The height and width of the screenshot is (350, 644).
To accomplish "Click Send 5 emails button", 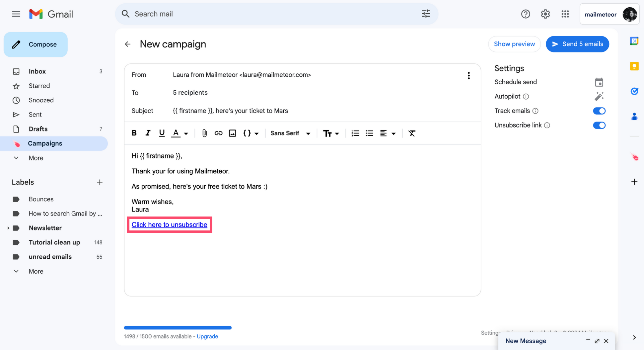I will point(577,44).
